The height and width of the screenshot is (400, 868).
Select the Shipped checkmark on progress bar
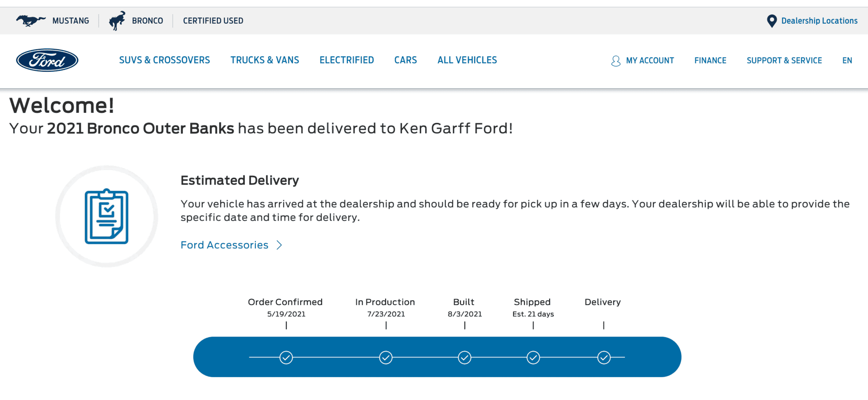pyautogui.click(x=533, y=358)
